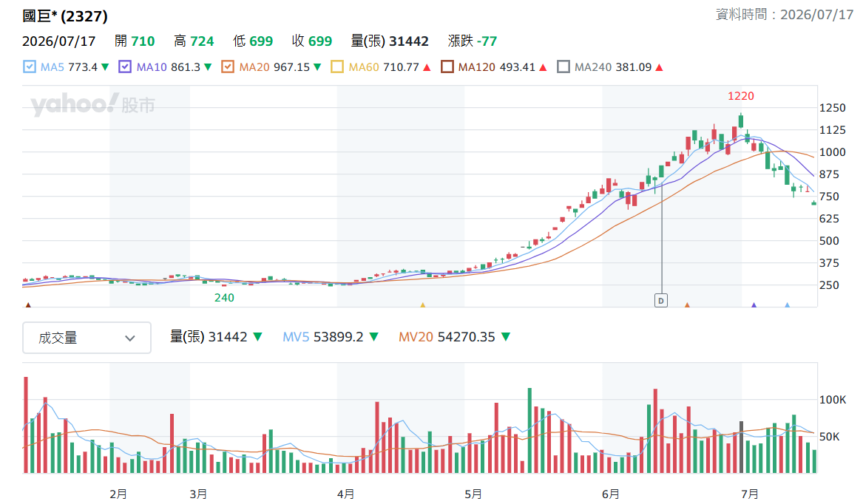Toggle the MA10 moving average checkbox
This screenshot has width=863, height=504.
coord(125,67)
